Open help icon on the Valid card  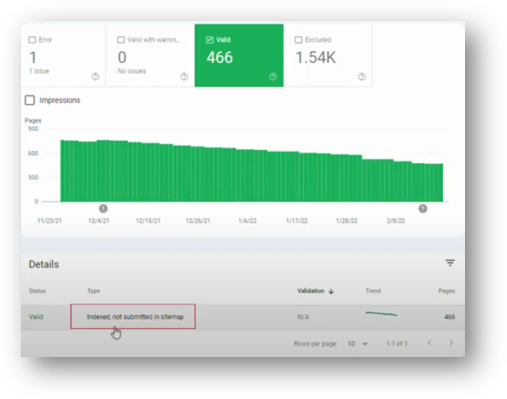tap(273, 77)
